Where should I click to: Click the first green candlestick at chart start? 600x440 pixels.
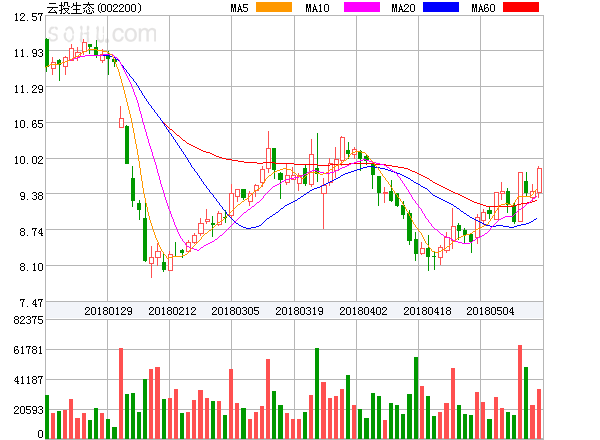coord(47,54)
